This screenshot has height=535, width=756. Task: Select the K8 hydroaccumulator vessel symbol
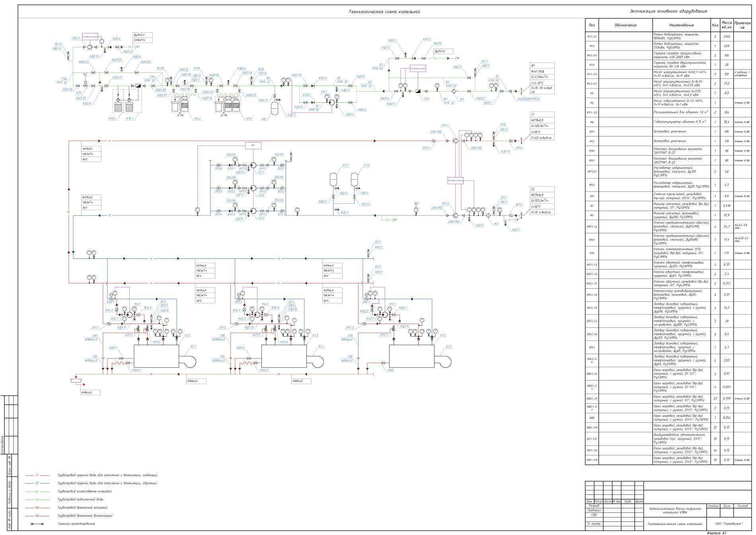[x=275, y=109]
